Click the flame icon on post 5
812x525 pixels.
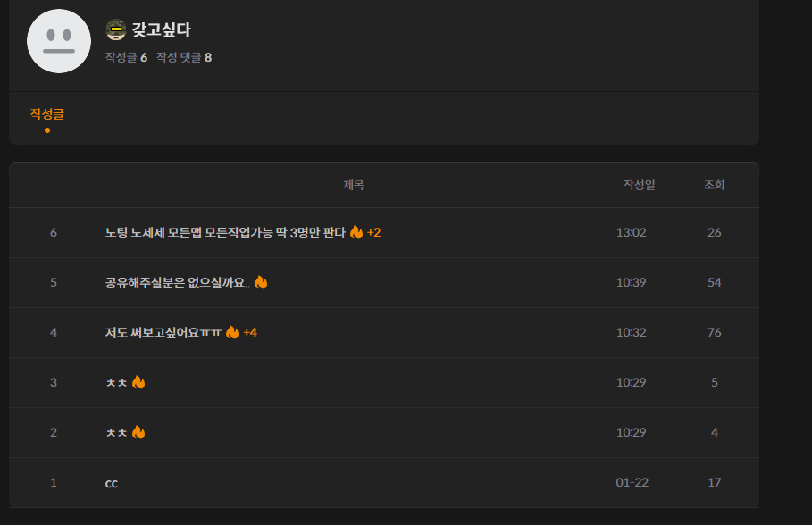261,282
